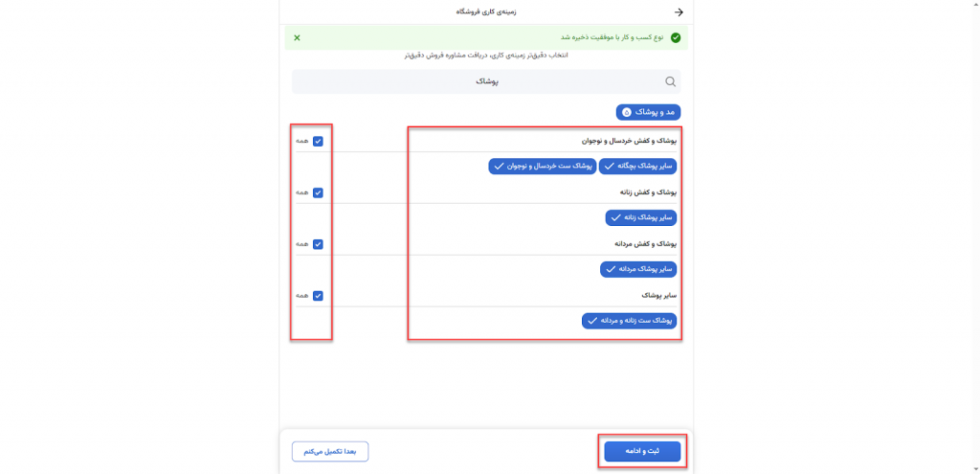Toggle همه checkbox for پوشاک و کفش خردسال و نوجوان
The width and height of the screenshot is (980, 474).
[318, 141]
